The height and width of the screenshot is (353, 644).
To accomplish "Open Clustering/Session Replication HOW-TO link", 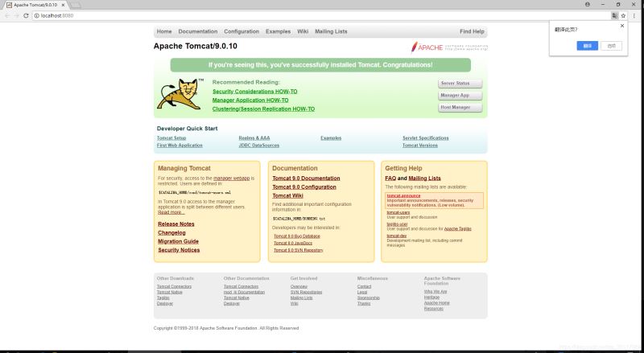I will click(263, 109).
